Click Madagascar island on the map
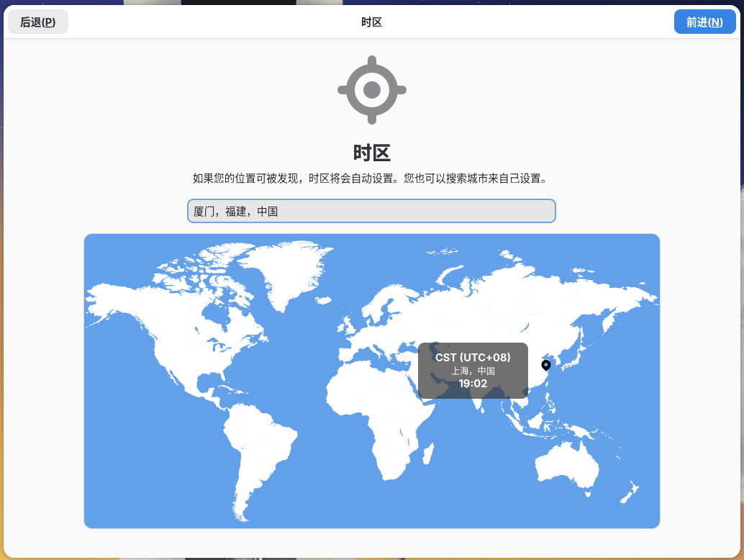 pyautogui.click(x=427, y=455)
